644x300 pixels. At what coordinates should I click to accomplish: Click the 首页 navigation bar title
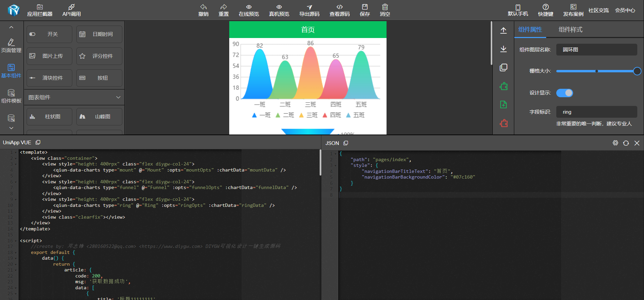[x=308, y=30]
